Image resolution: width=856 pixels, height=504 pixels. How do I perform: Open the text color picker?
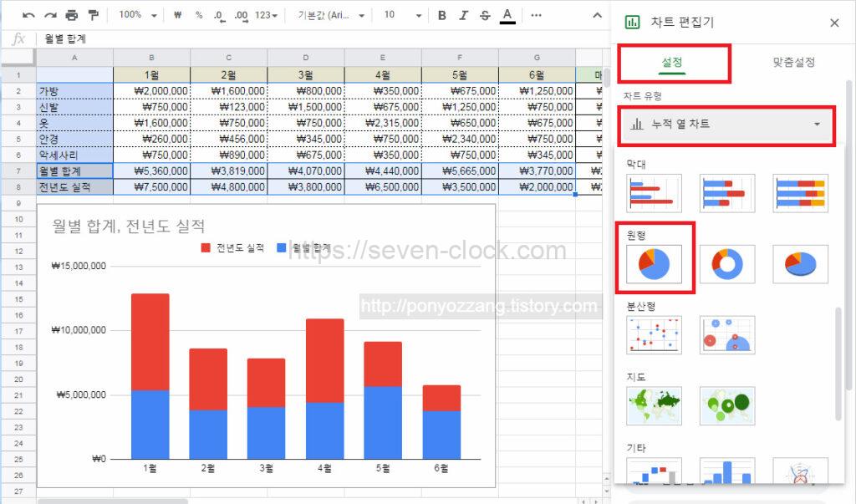point(507,15)
